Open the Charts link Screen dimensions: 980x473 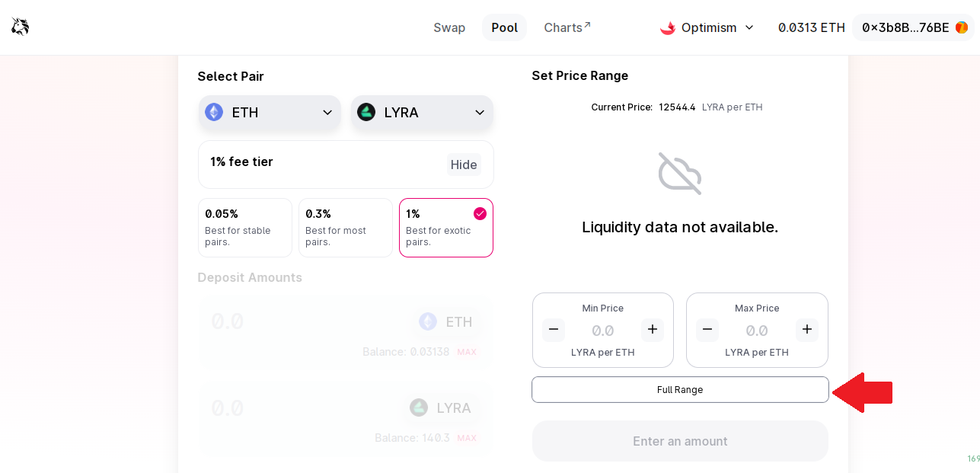[567, 27]
